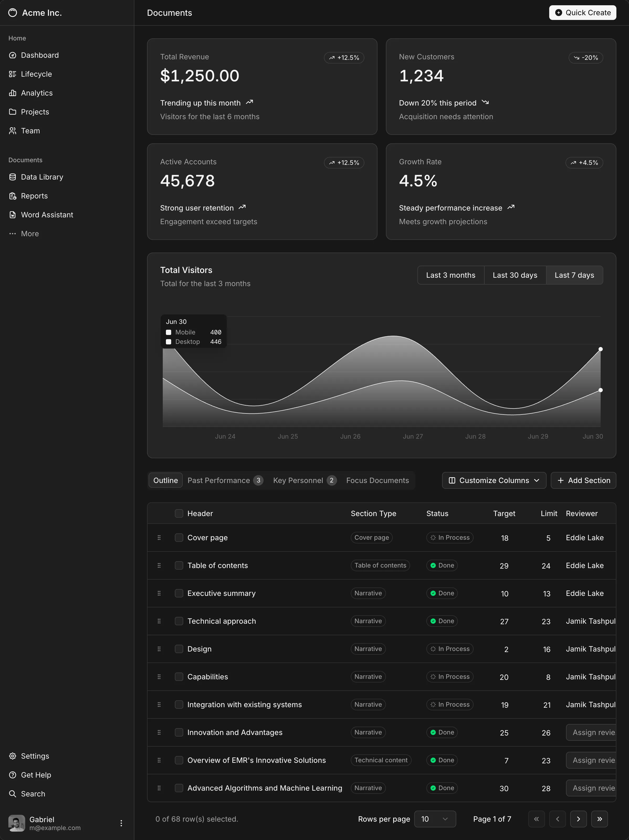Click the Acme Inc. logo
Viewport: 629px width, 840px height.
(x=13, y=13)
